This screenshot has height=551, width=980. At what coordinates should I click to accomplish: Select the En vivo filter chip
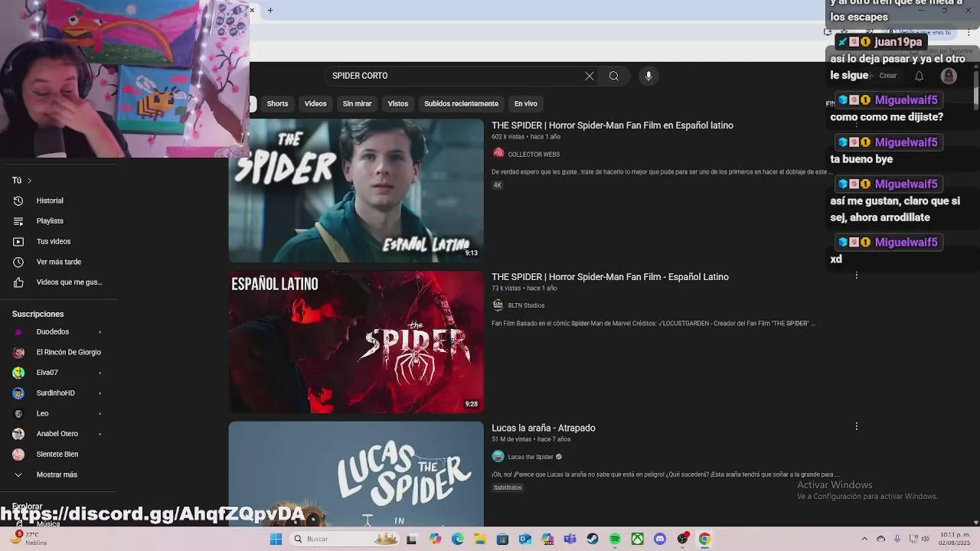pos(525,103)
